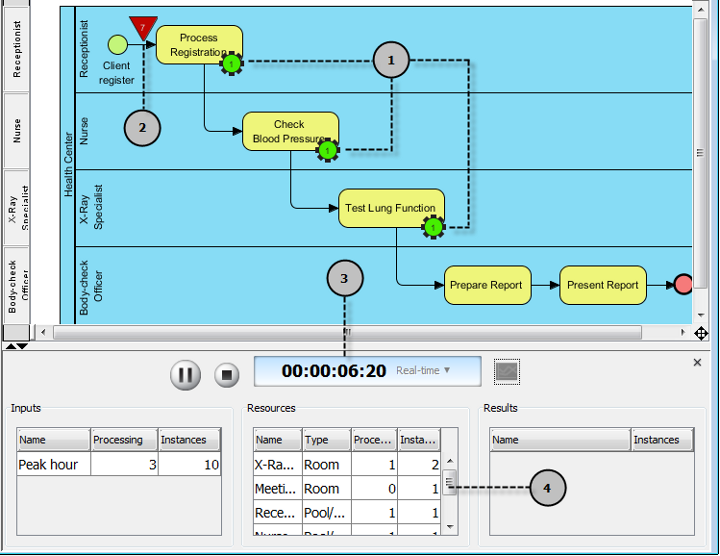Image resolution: width=720 pixels, height=556 pixels.
Task: Select the Rece... Pool resource row
Action: point(347,512)
